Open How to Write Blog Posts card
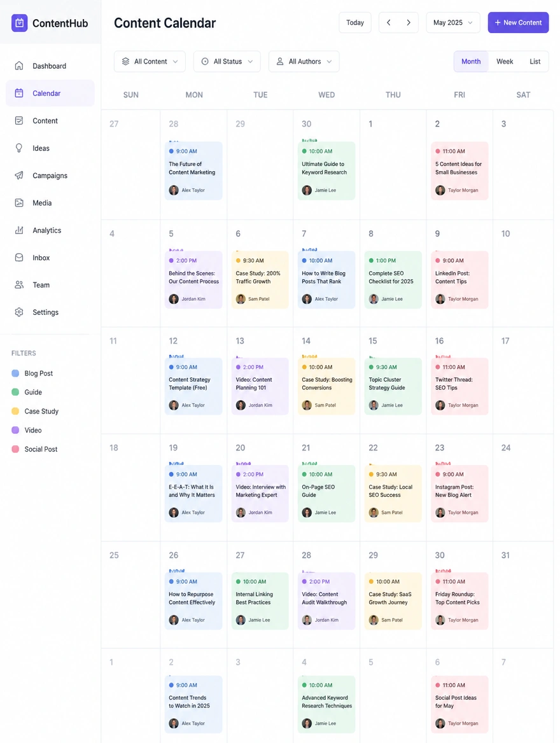Image resolution: width=560 pixels, height=743 pixels. (326, 280)
